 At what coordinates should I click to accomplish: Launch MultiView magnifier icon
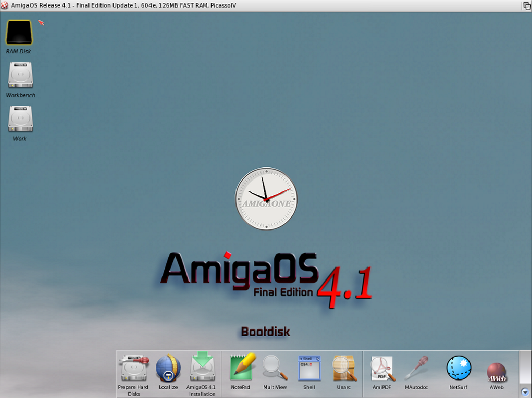click(275, 368)
